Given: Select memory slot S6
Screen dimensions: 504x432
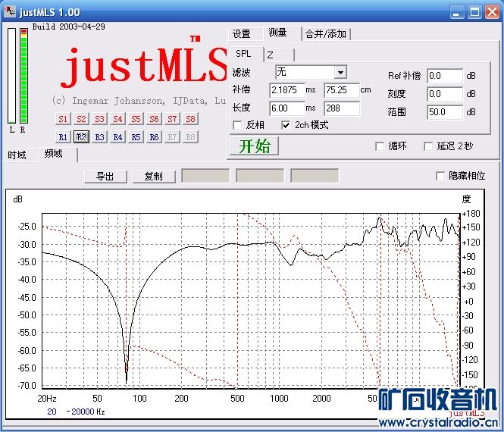Looking at the screenshot, I should pyautogui.click(x=154, y=119).
